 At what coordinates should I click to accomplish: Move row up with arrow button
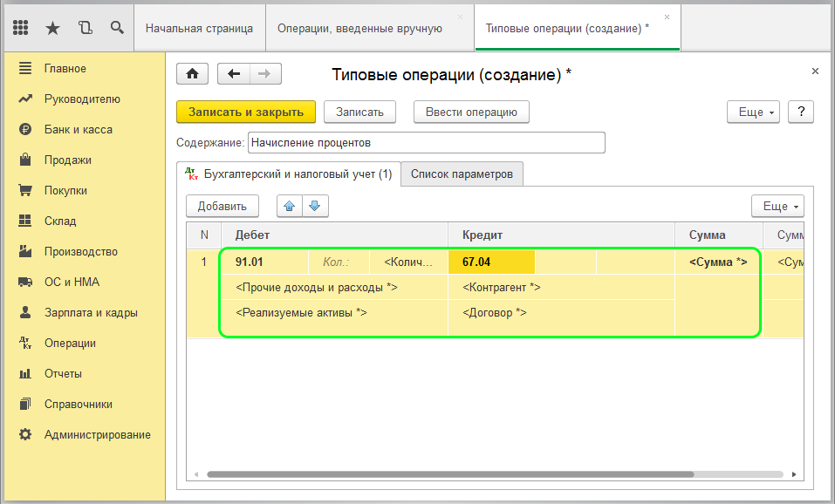(289, 207)
